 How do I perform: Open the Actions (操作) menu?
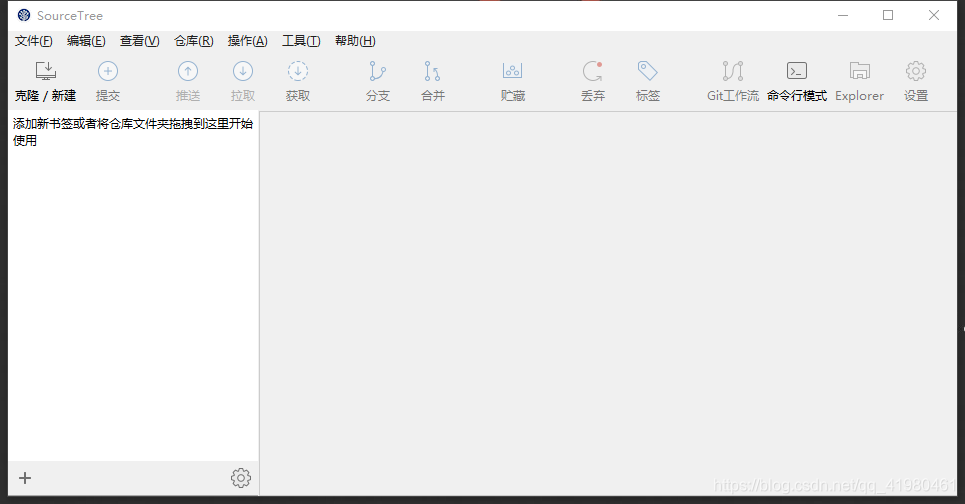point(247,41)
